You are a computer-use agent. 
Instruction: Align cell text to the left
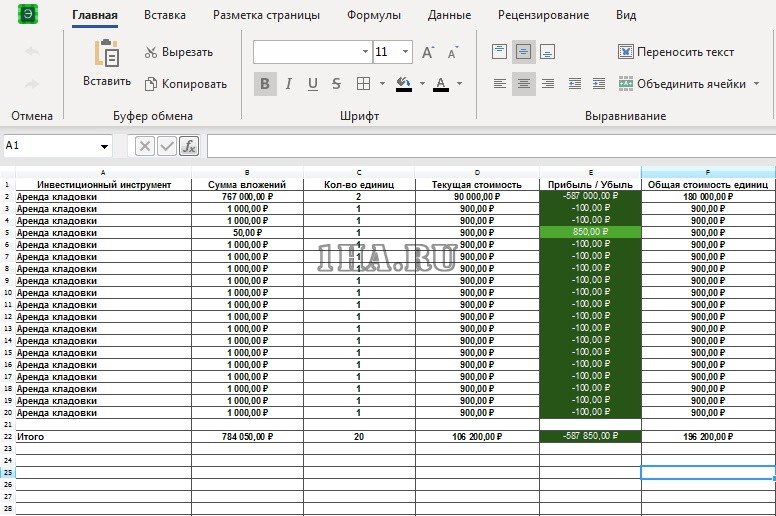[x=500, y=84]
